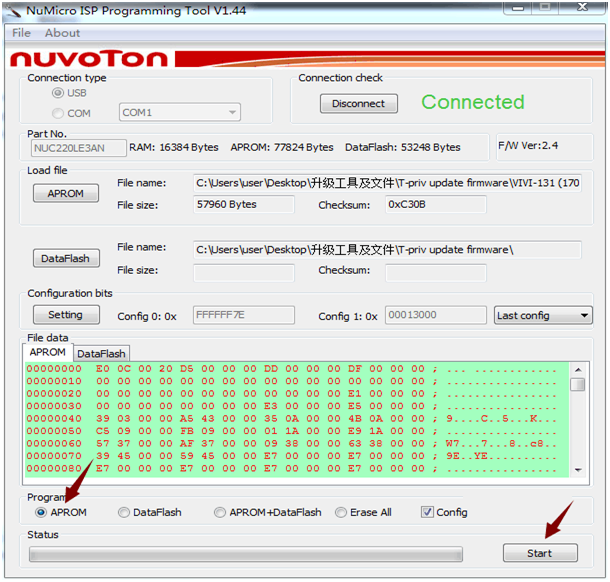Image resolution: width=610 pixels, height=582 pixels.
Task: Select APROM+DataFlash program option
Action: (220, 512)
